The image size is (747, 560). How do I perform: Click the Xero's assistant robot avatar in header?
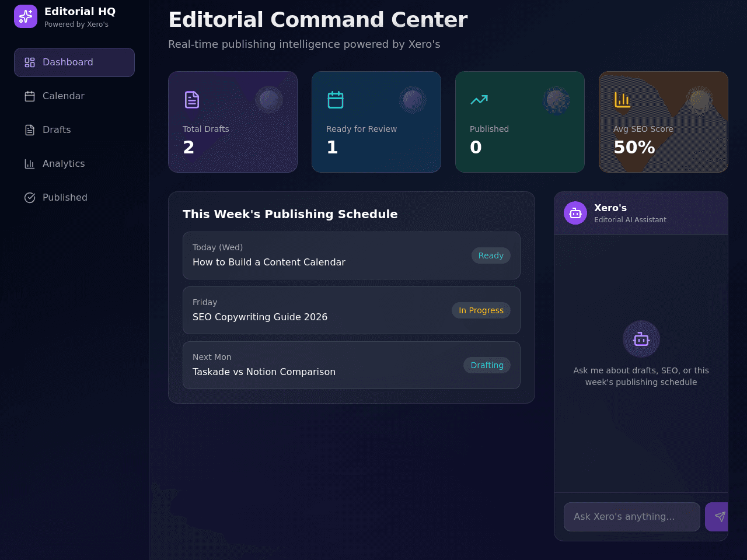tap(575, 213)
